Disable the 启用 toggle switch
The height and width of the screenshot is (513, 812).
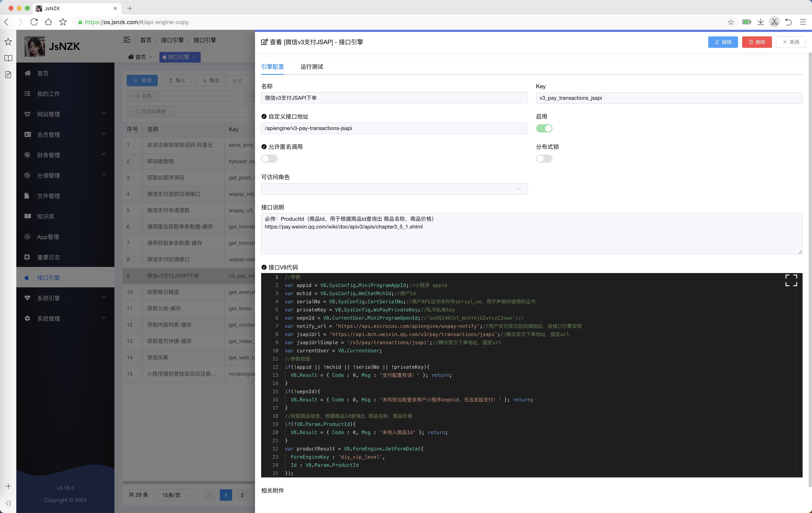tap(544, 128)
